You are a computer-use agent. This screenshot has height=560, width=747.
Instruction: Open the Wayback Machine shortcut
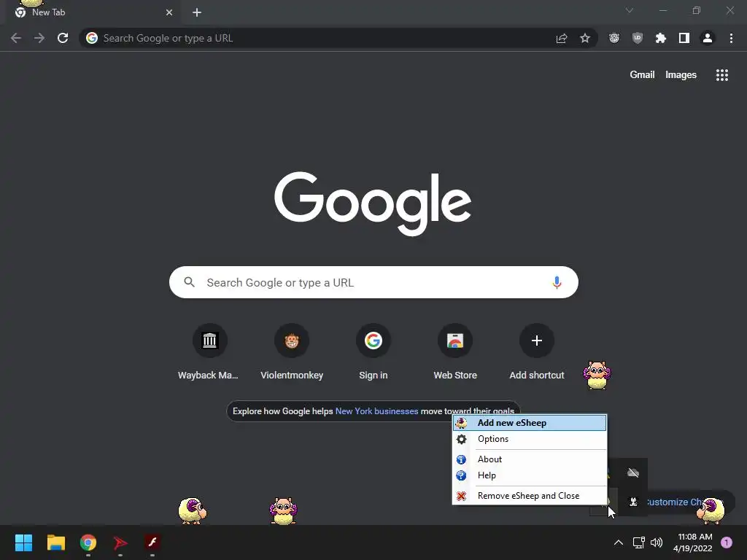click(208, 352)
